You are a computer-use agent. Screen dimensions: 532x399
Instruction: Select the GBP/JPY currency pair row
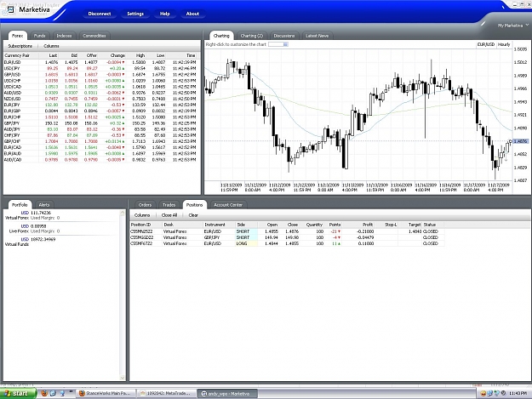coord(100,123)
